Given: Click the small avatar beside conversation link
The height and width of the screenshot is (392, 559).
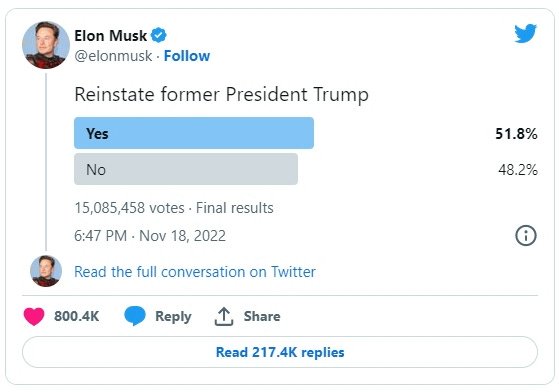Looking at the screenshot, I should (x=46, y=271).
